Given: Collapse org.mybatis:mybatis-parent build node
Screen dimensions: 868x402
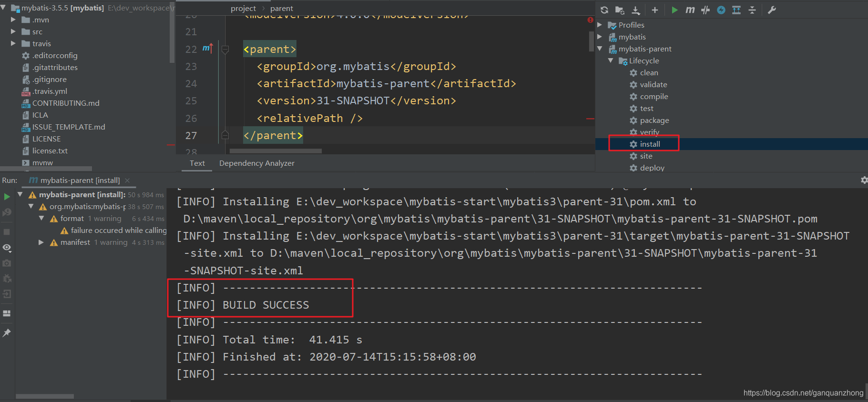Looking at the screenshot, I should coord(31,206).
